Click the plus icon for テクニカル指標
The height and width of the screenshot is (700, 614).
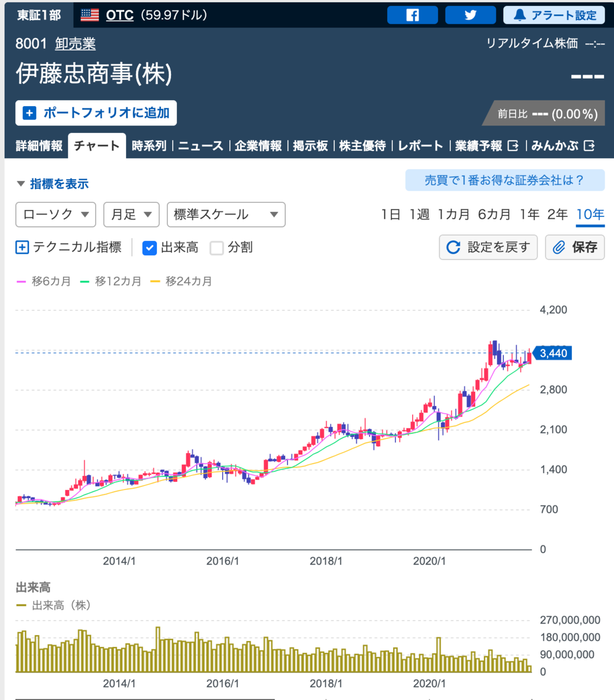[x=22, y=247]
